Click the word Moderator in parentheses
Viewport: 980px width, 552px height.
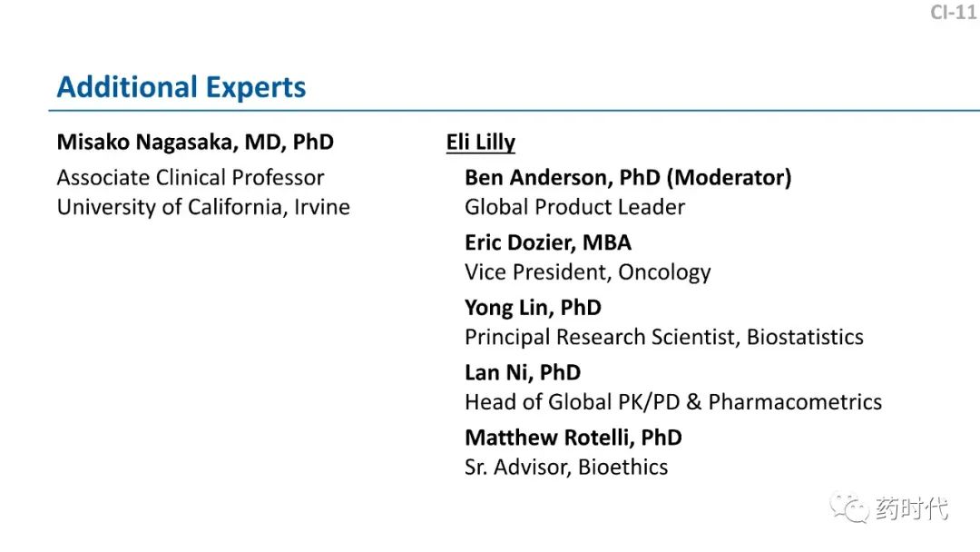[x=730, y=178]
